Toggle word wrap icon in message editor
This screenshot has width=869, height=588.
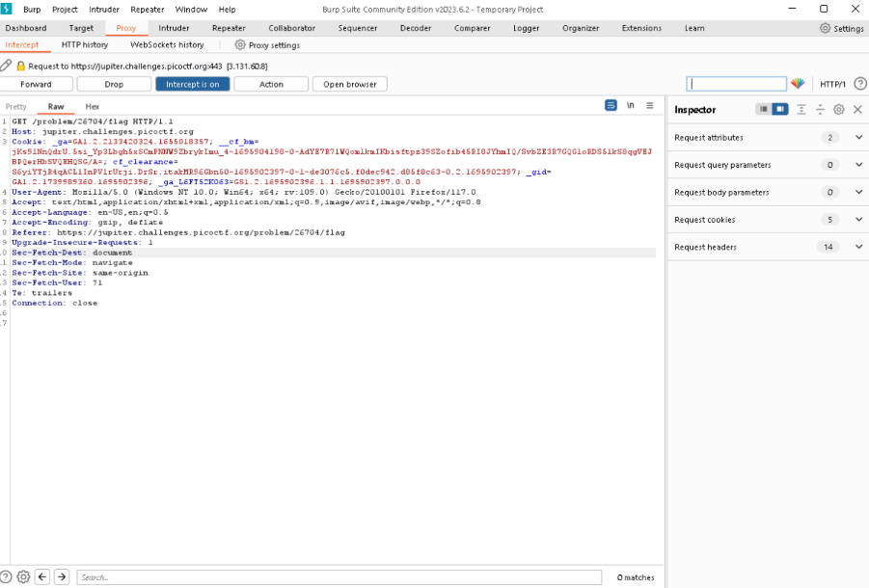611,106
